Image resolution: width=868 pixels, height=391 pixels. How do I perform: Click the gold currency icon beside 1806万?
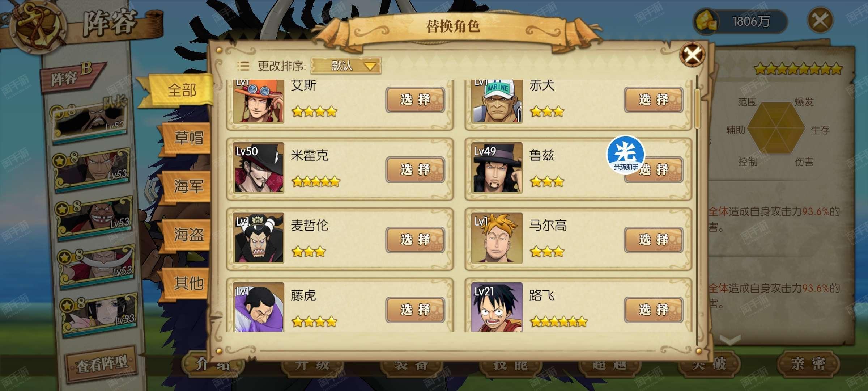(706, 21)
